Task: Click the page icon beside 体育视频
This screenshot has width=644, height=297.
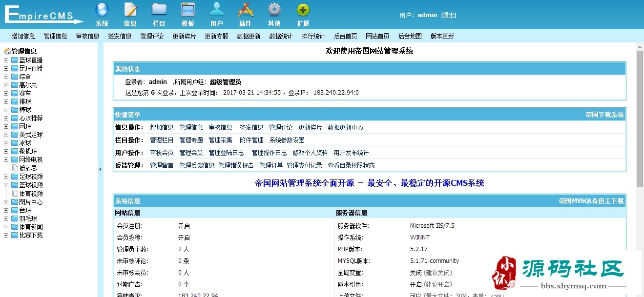Action: click(15, 193)
